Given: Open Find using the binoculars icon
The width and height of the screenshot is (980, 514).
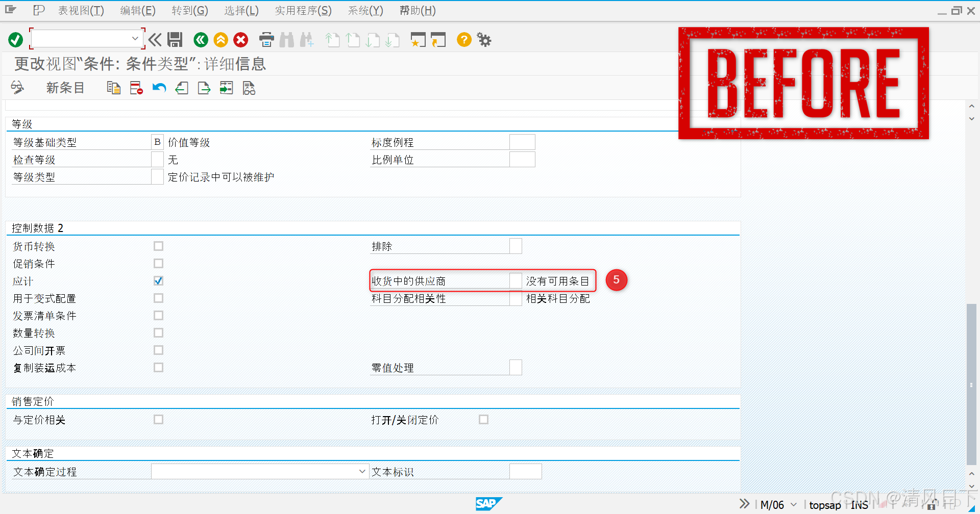Looking at the screenshot, I should coord(287,40).
